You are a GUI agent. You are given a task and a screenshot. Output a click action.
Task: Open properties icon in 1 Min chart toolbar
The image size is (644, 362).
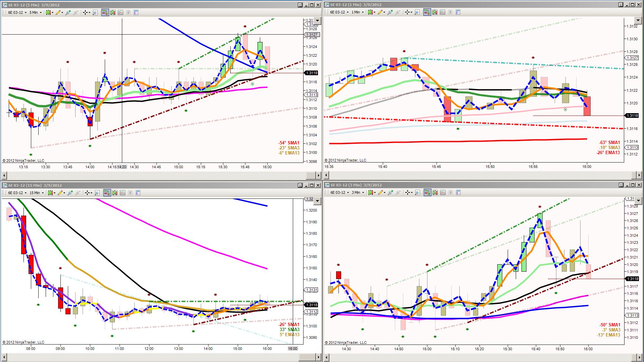tap(458, 12)
